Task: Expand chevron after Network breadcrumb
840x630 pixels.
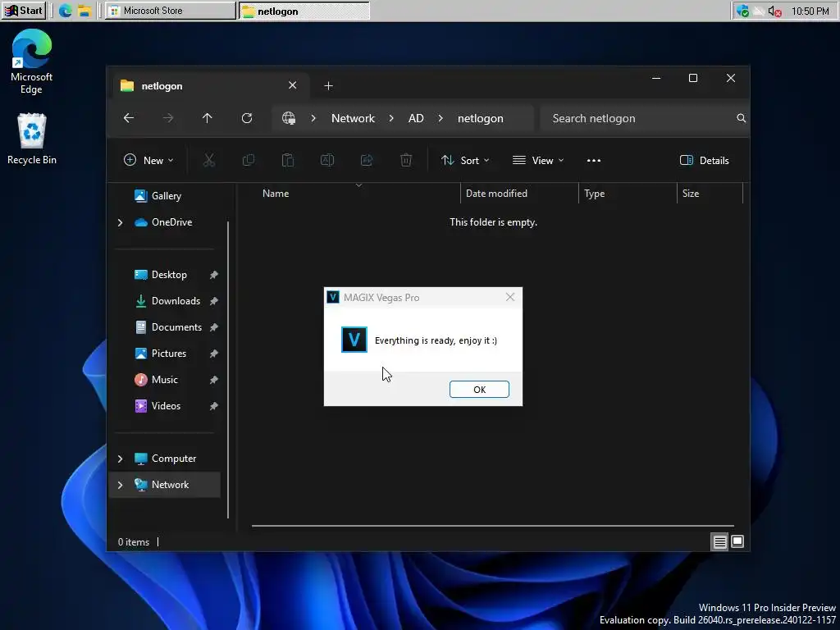Action: pos(391,118)
